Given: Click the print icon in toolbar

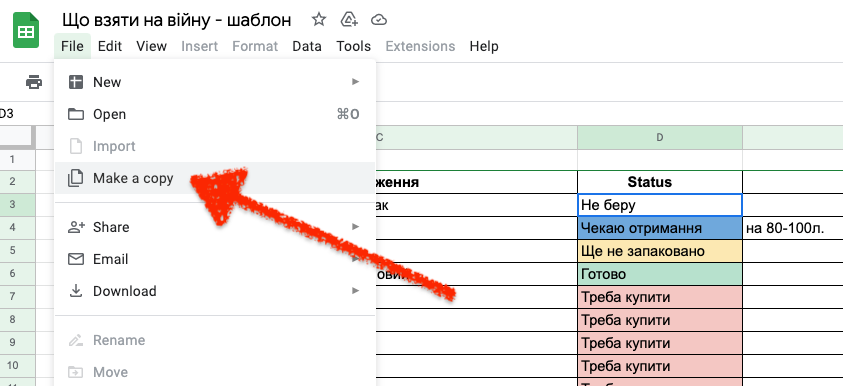Looking at the screenshot, I should click(34, 82).
